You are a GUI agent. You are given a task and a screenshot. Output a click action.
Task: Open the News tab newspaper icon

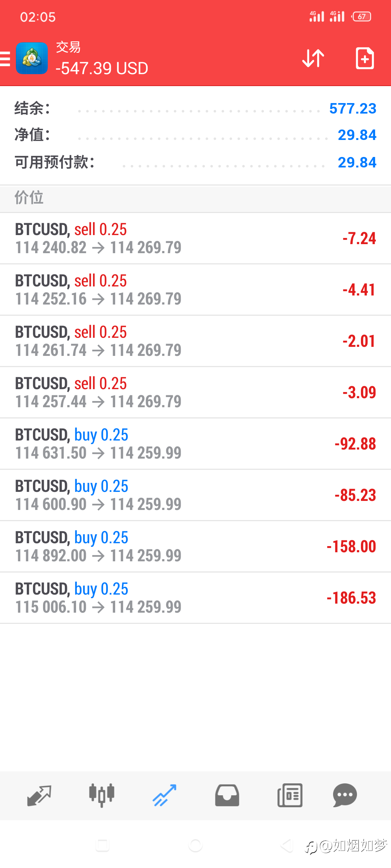coord(290,795)
